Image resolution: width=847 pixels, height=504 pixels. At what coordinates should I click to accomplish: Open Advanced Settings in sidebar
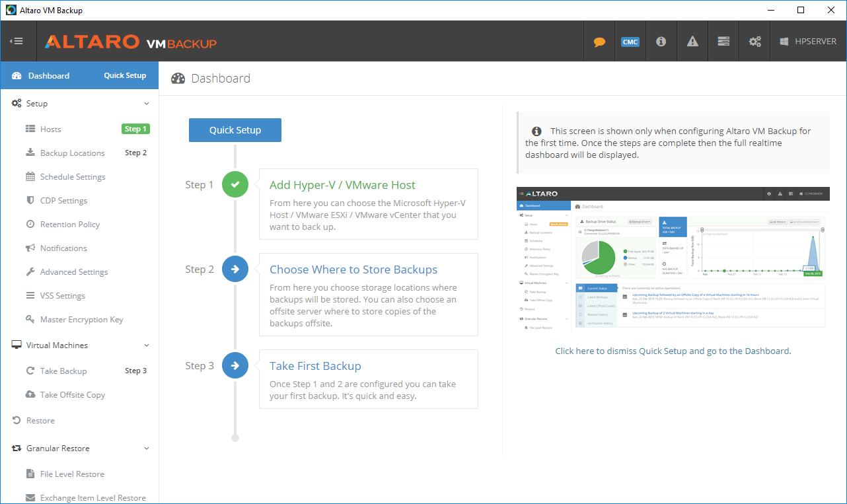click(x=74, y=272)
